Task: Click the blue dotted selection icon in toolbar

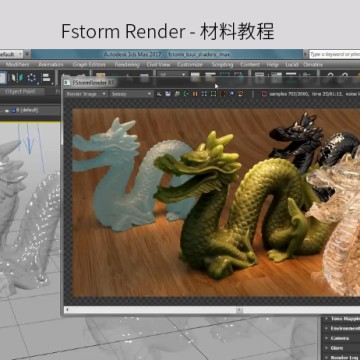Action: (31, 78)
